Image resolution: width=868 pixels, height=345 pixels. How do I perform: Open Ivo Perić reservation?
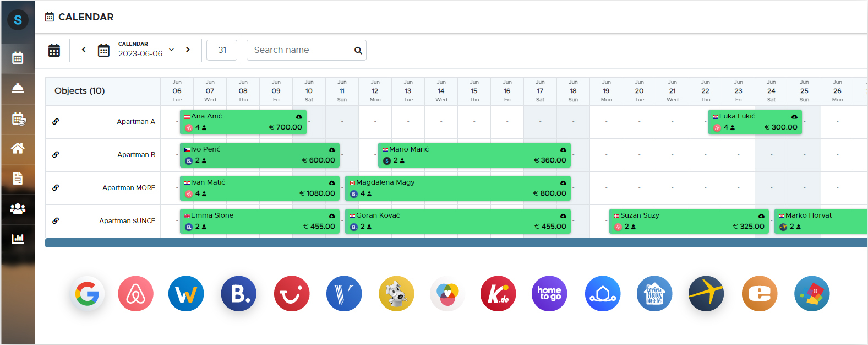(x=260, y=155)
